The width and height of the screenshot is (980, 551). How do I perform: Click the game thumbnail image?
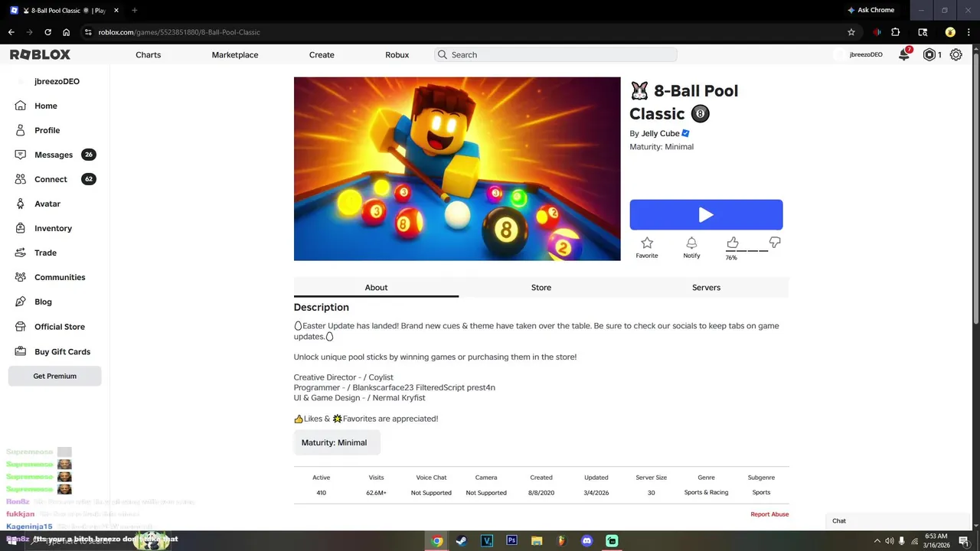[x=457, y=168]
